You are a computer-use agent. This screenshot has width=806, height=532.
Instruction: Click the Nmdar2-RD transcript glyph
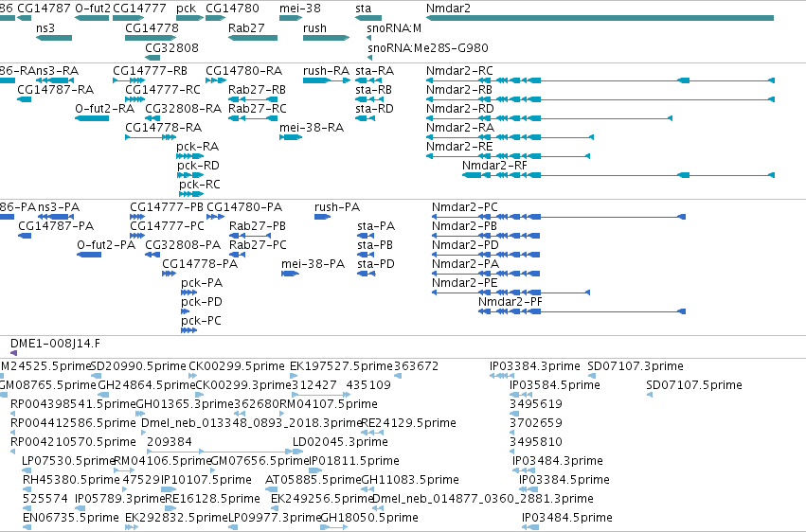(x=549, y=118)
